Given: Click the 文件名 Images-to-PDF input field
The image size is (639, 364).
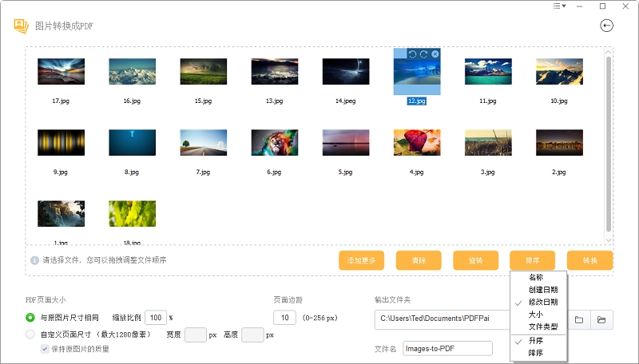Looking at the screenshot, I should (x=447, y=348).
